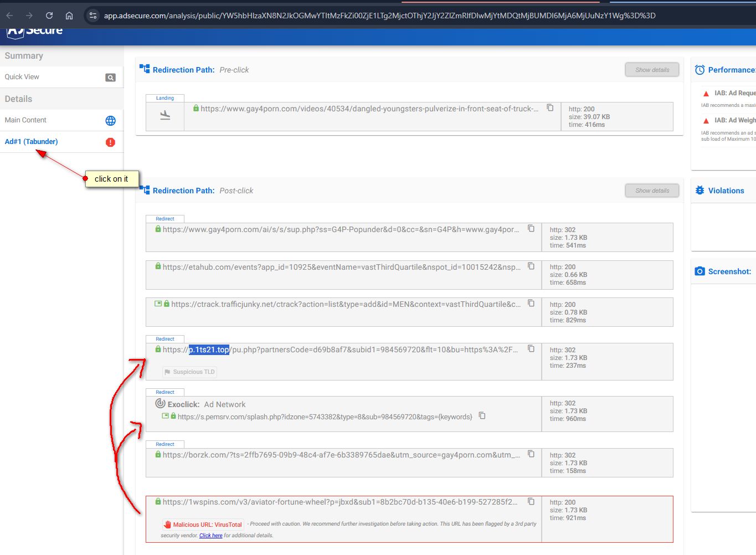Open the browser home page

pos(69,16)
